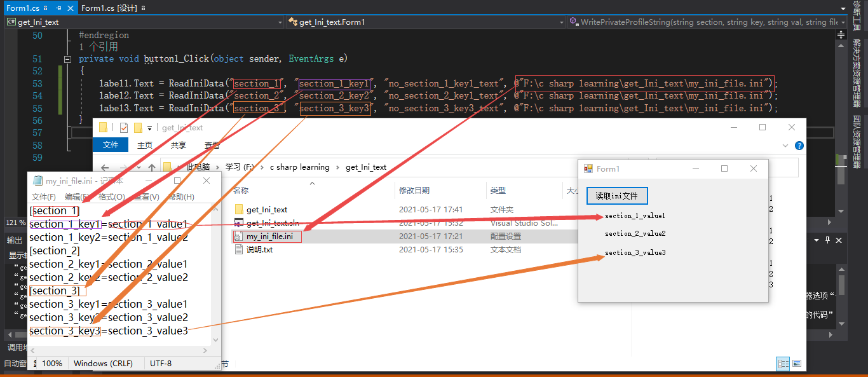
Task: Click the Properties icon in the quick access toolbar
Action: pyautogui.click(x=123, y=127)
